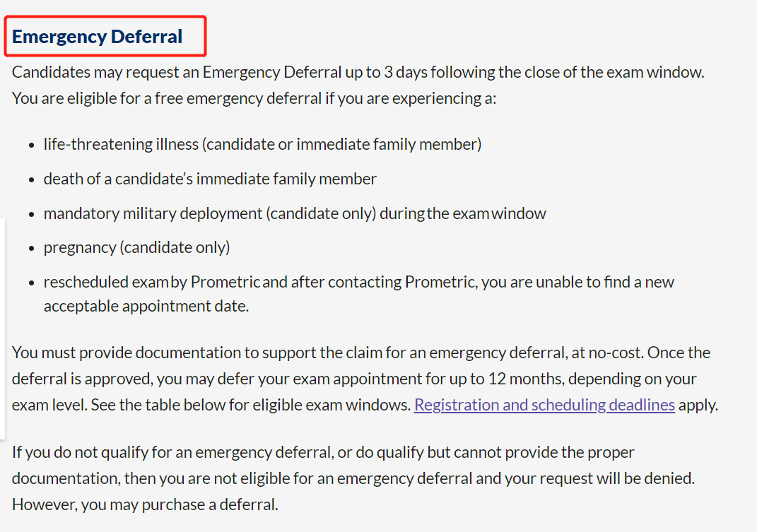The width and height of the screenshot is (757, 532).
Task: Click the Emergency Deferral heading
Action: 97,37
